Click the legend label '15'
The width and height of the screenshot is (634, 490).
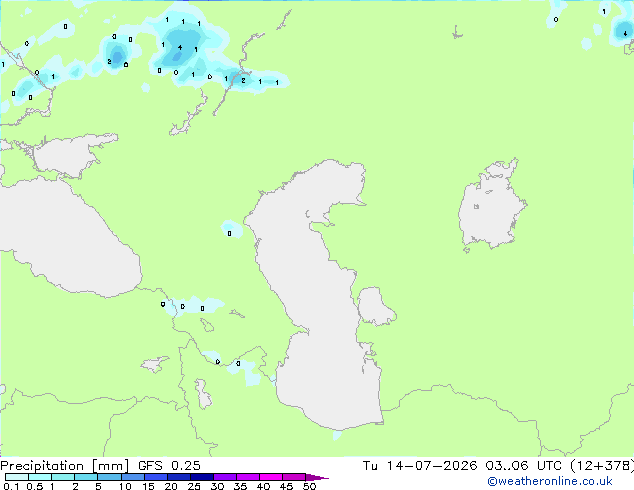pyautogui.click(x=148, y=486)
